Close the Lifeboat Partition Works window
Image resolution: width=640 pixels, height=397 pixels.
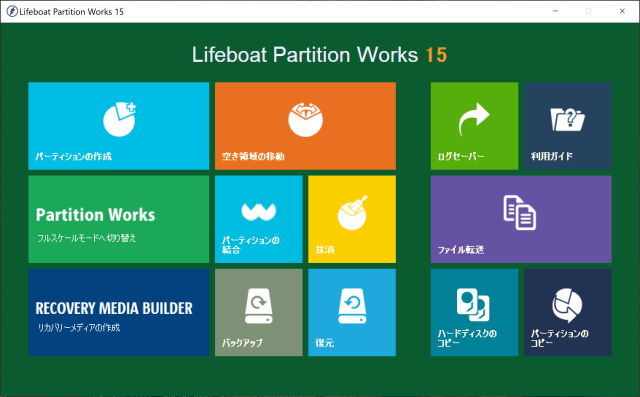tap(622, 11)
